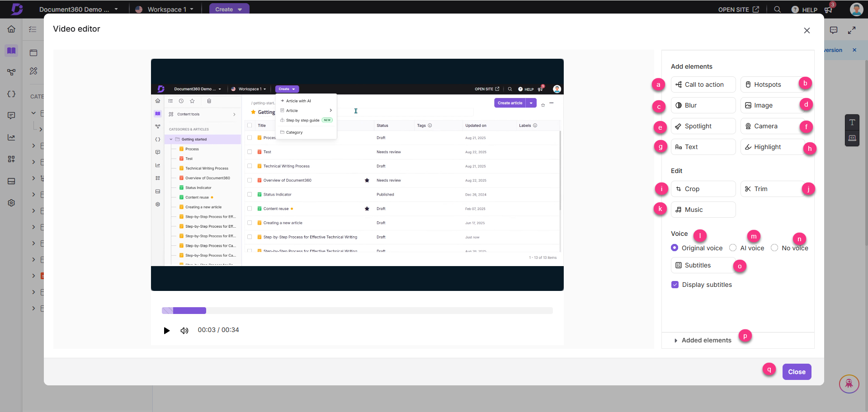Open the Documentation book icon in sidebar
The image size is (868, 412).
click(11, 51)
